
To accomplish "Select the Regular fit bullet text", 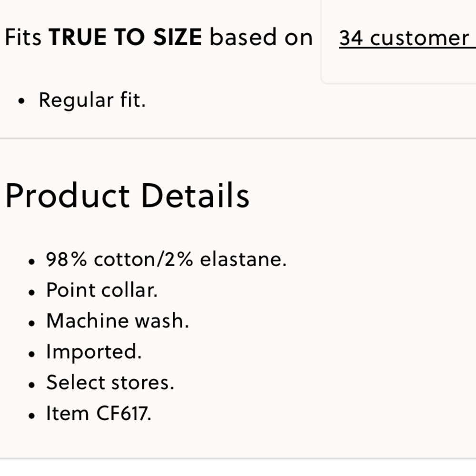I will pos(92,100).
